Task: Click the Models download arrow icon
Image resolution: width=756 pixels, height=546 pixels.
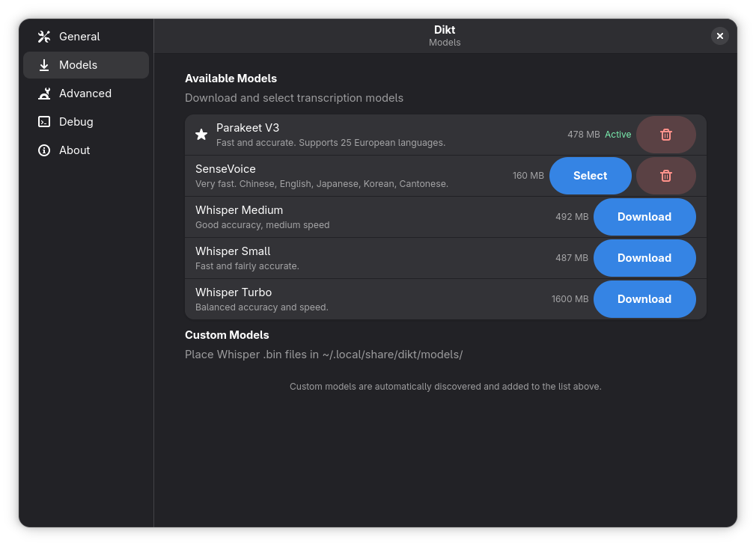Action: click(44, 65)
